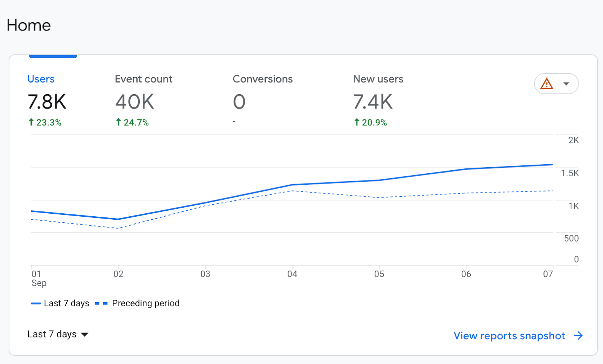Image resolution: width=603 pixels, height=364 pixels.
Task: Click the Users metric tab
Action: (x=41, y=79)
